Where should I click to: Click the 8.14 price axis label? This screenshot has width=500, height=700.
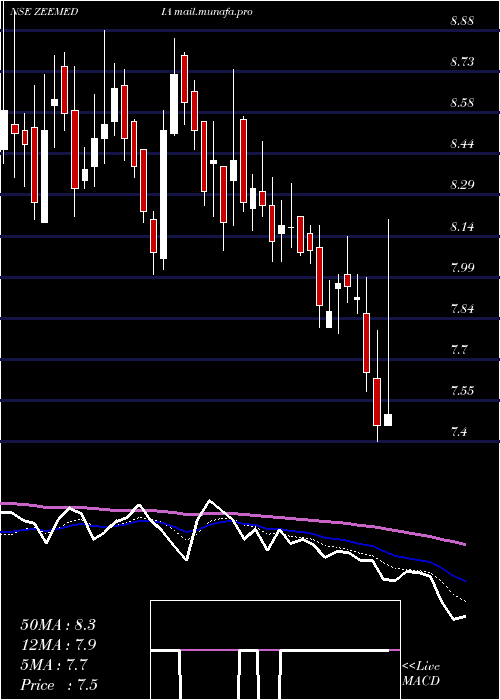pos(462,227)
